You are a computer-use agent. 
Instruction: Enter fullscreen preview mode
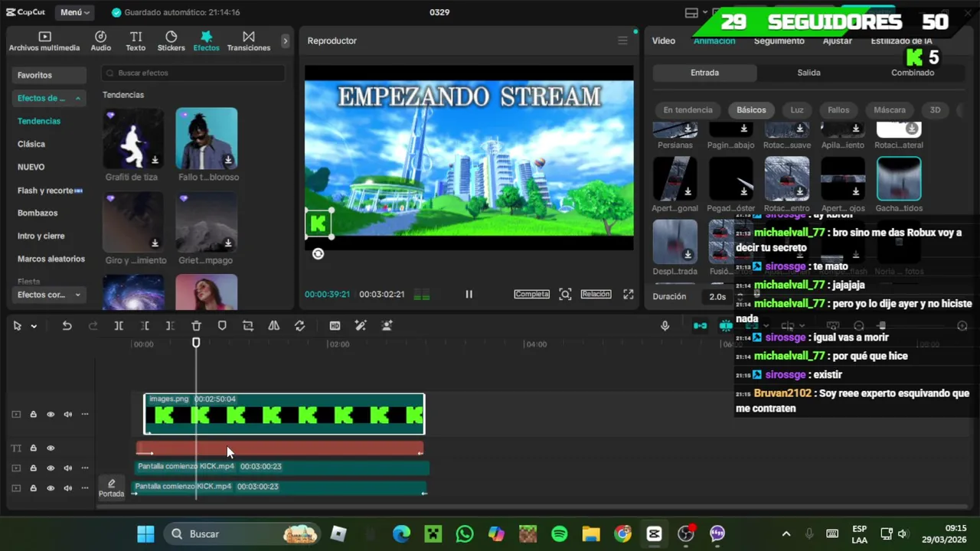point(628,294)
